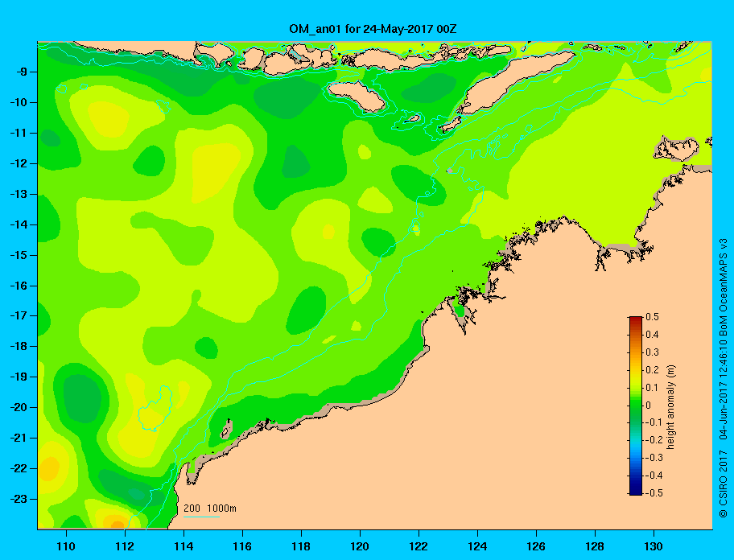Click the latitude label '-15'
Viewport: 734px width, 560px height.
(x=19, y=255)
